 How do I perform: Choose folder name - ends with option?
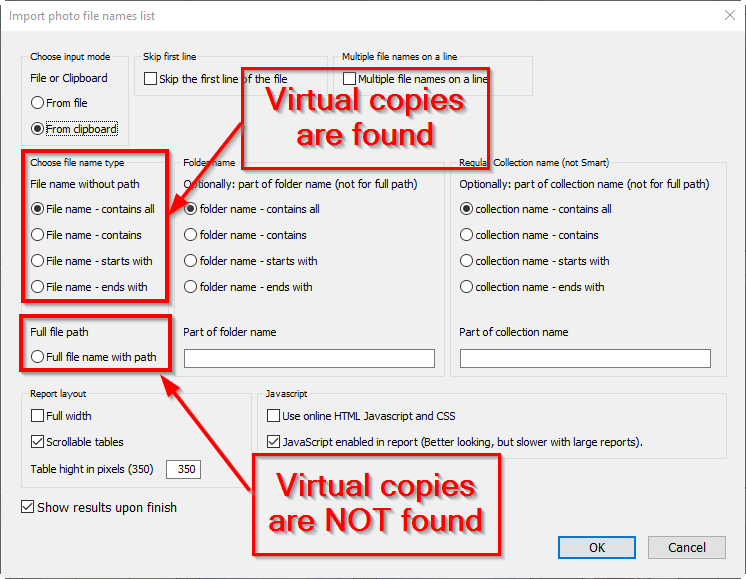coord(191,287)
